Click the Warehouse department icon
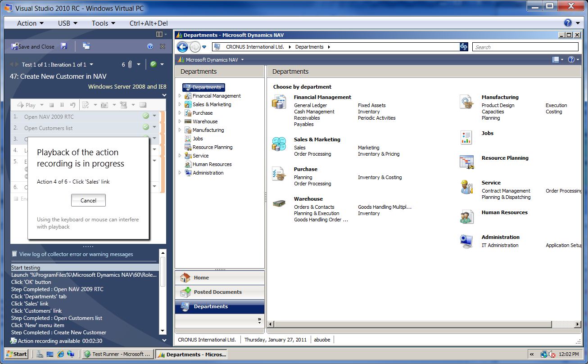Image resolution: width=588 pixels, height=364 pixels. 279,203
